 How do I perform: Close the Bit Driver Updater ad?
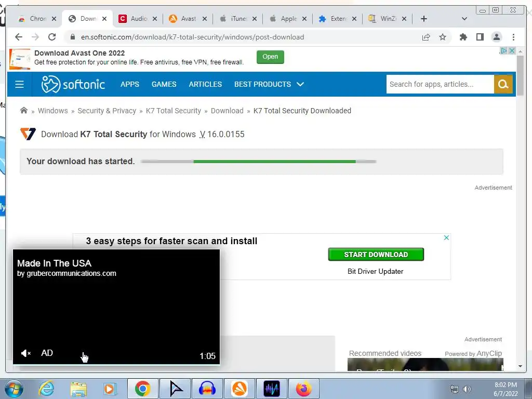tap(446, 237)
